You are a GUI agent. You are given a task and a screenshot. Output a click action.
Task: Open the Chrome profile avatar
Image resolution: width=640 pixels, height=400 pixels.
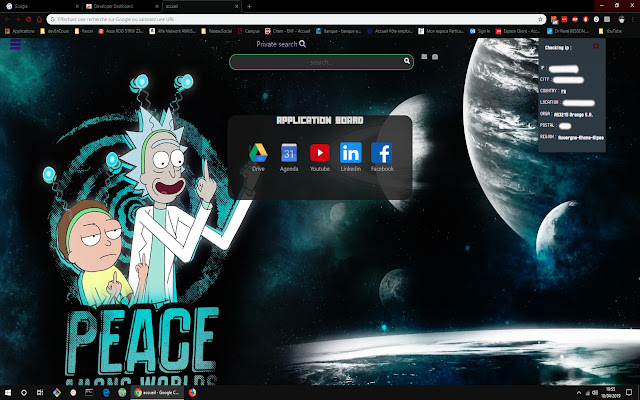621,19
